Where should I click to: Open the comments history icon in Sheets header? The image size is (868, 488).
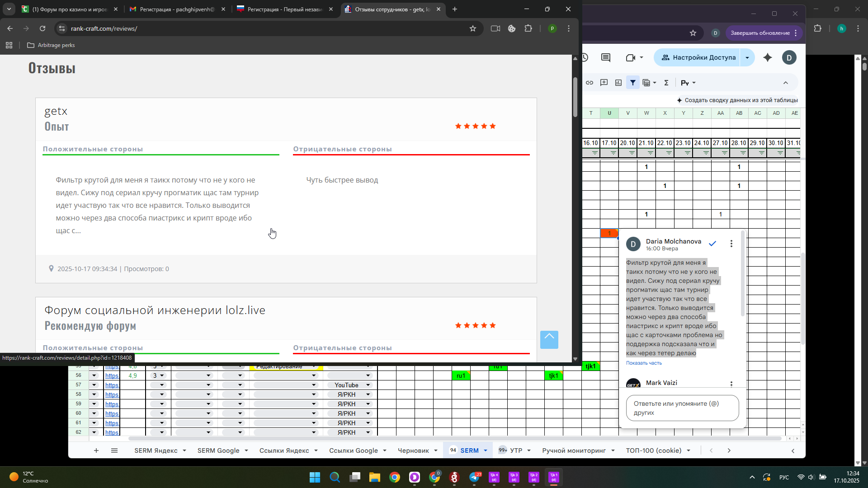point(606,57)
